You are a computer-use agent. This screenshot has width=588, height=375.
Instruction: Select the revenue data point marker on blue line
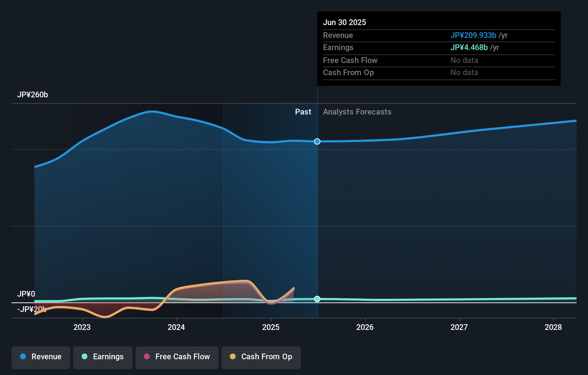(x=317, y=141)
